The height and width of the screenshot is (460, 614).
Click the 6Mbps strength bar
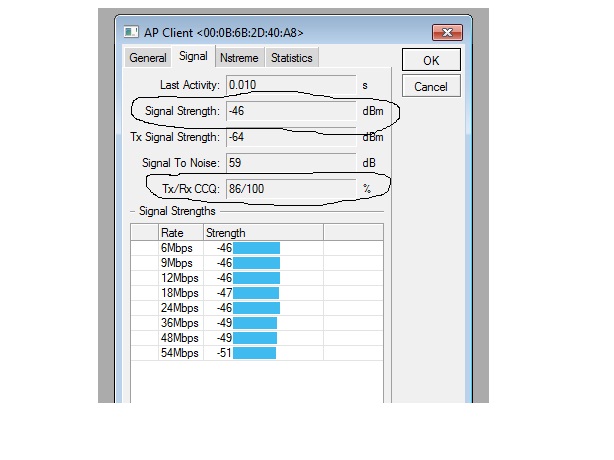point(256,248)
